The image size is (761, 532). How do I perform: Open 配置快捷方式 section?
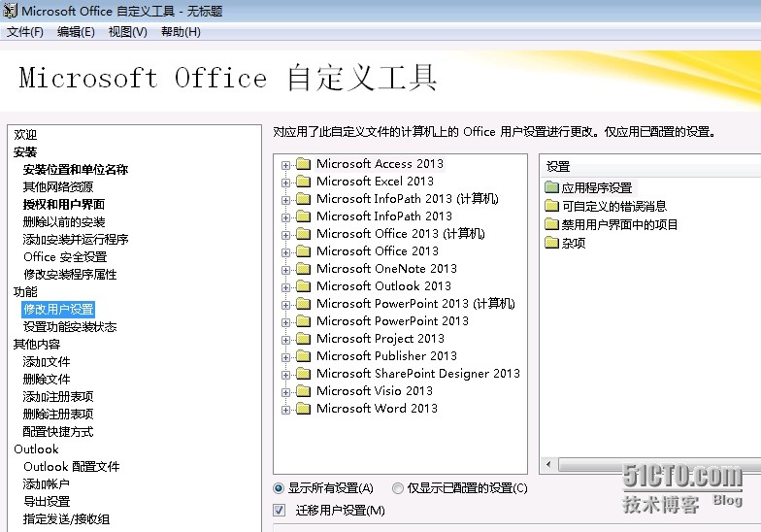click(x=58, y=431)
